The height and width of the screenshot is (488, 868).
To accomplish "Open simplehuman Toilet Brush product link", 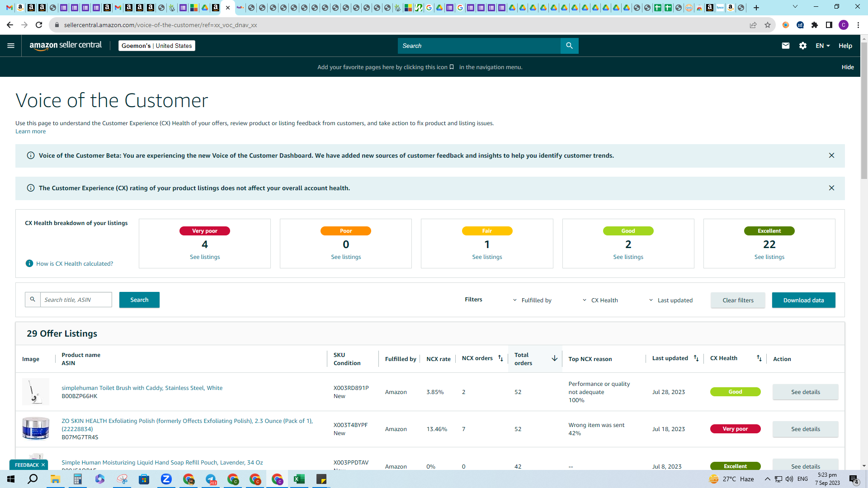I will (x=142, y=388).
